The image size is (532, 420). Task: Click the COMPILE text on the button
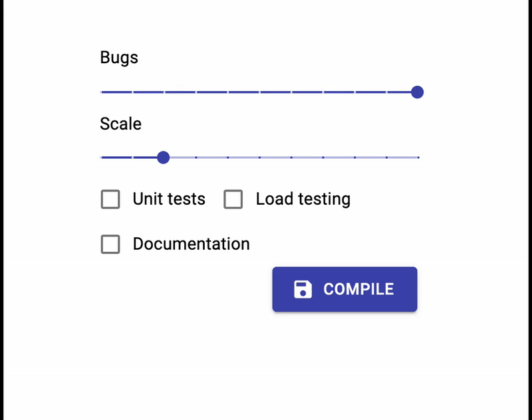pyautogui.click(x=358, y=289)
